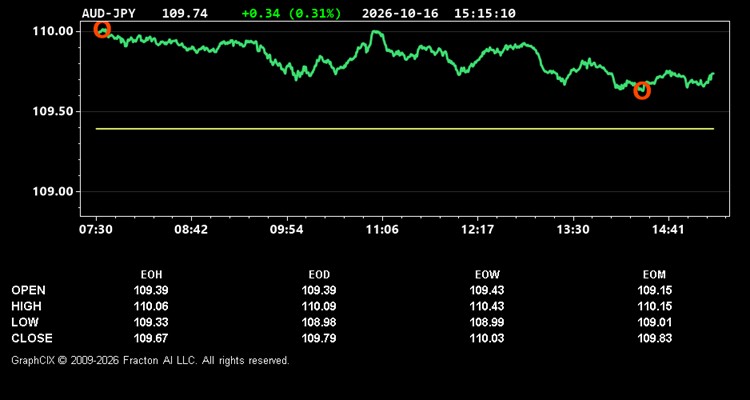
Task: Select the 14:41 time axis label
Action: [x=668, y=229]
